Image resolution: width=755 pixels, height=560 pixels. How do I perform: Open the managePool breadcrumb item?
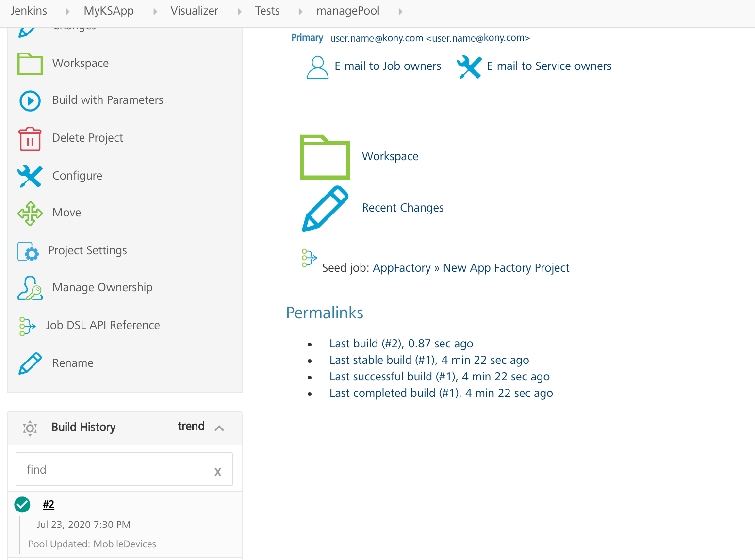[x=348, y=11]
